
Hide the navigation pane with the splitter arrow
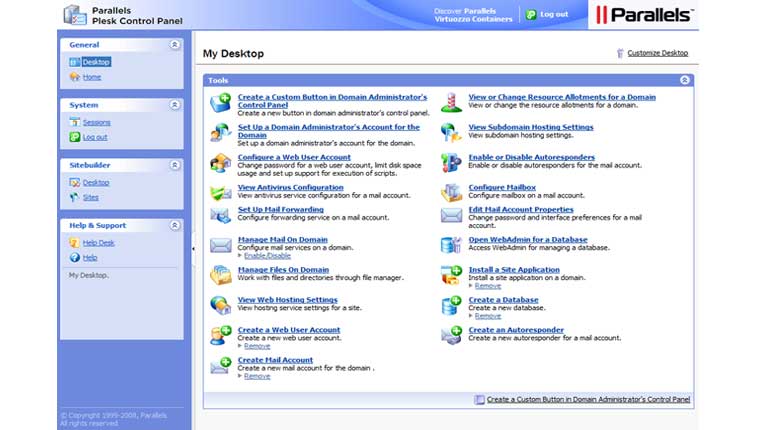(193, 248)
